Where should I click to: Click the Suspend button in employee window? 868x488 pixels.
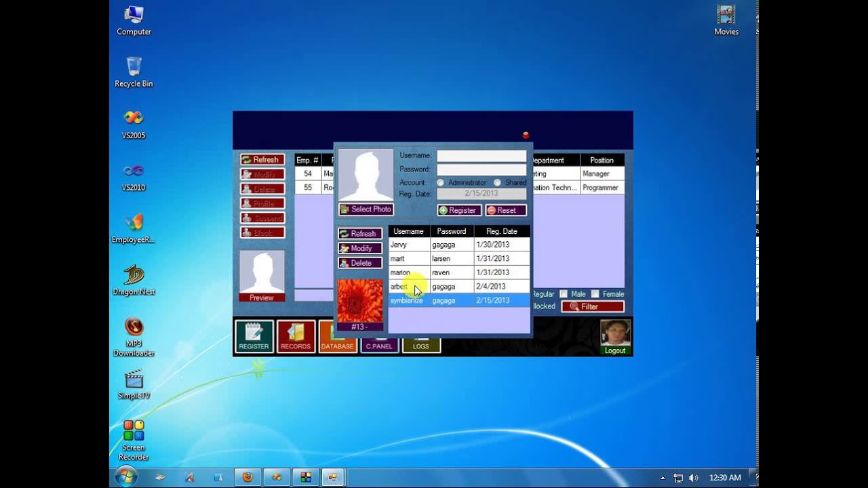point(262,218)
